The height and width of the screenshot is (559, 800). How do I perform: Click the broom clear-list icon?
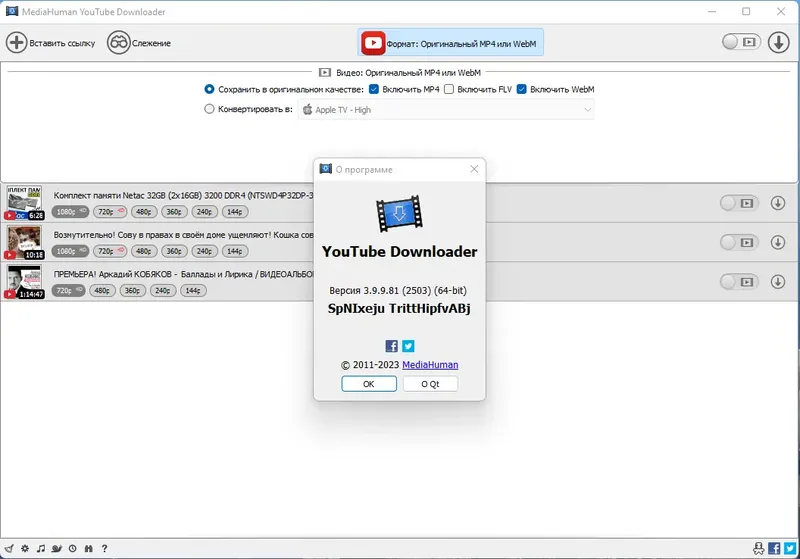[x=9, y=548]
